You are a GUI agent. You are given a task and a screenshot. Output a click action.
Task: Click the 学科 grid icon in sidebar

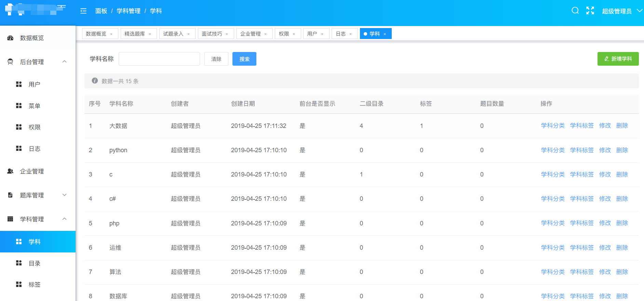[x=19, y=241]
